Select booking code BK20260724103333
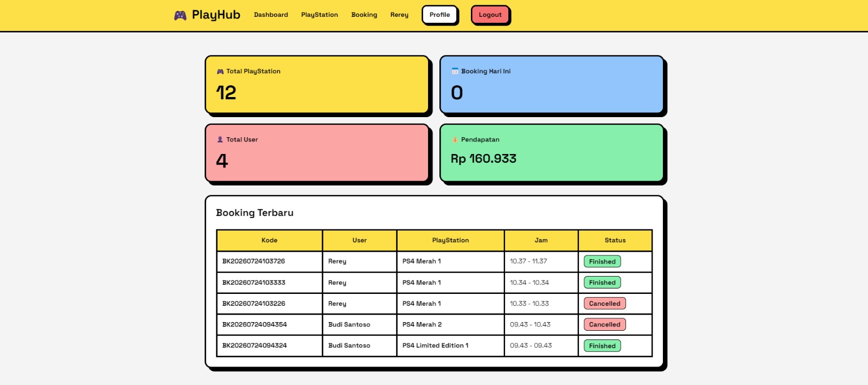Screen dimensions: 868x385 pos(253,283)
